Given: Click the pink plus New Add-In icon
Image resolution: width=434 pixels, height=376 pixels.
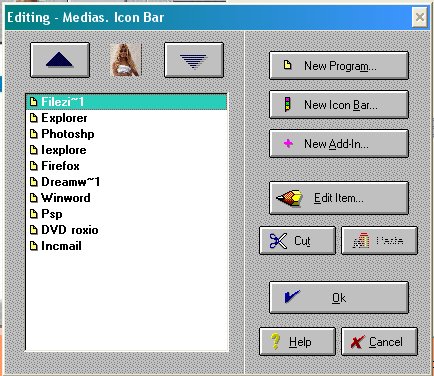Looking at the screenshot, I should click(288, 144).
